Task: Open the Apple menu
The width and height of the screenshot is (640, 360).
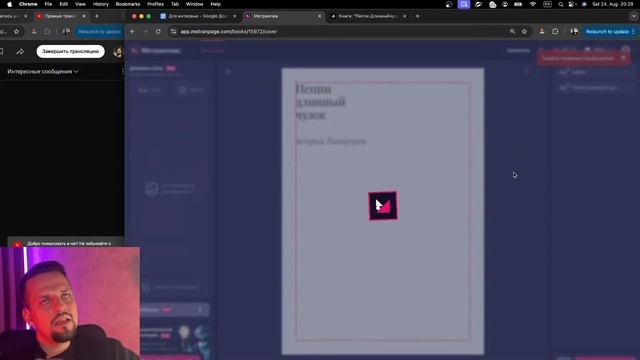Action: coord(9,4)
